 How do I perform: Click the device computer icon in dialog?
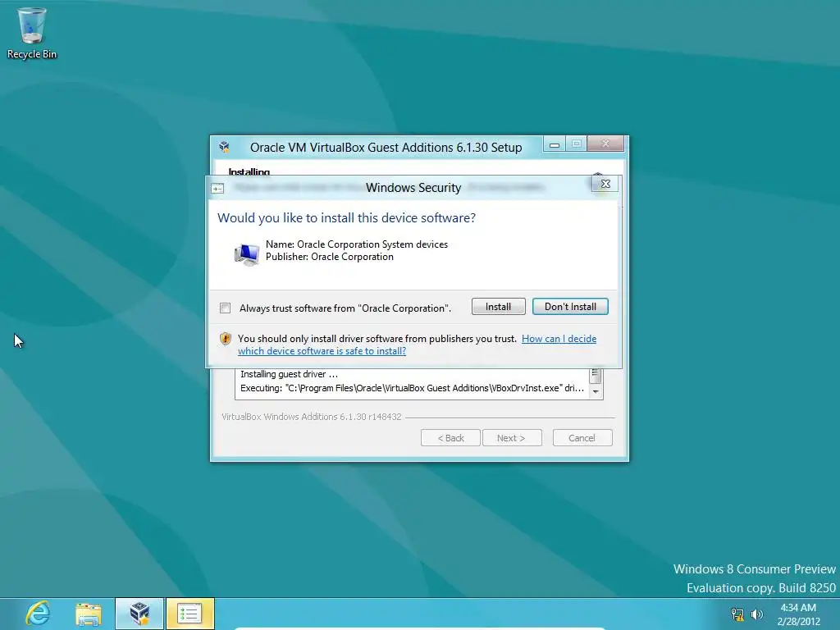247,253
